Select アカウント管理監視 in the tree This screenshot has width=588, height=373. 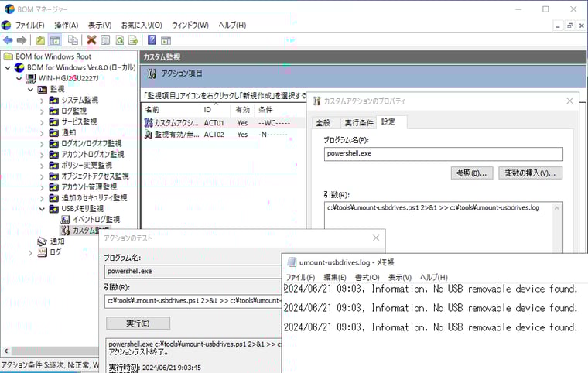[89, 186]
